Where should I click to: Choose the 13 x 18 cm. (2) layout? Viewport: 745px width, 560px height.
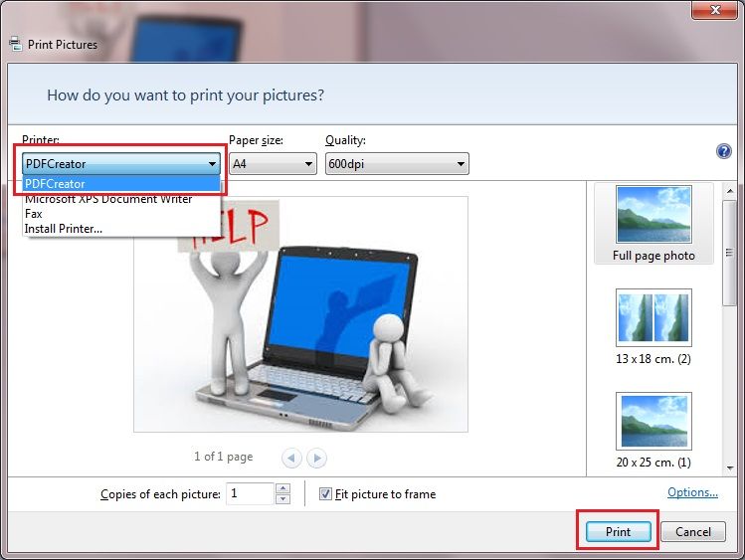coord(653,327)
